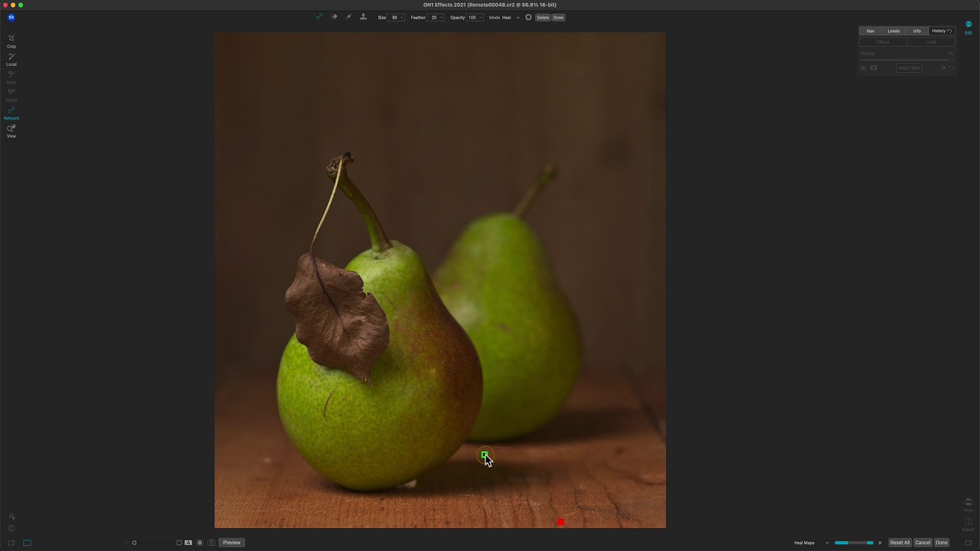
Task: Toggle the show mask circle icon
Action: (200, 543)
